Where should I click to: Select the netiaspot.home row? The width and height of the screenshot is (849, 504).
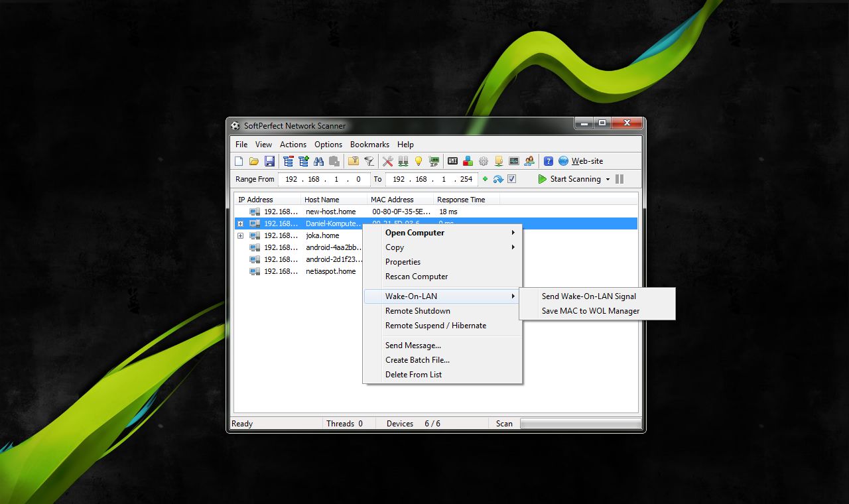pyautogui.click(x=298, y=271)
